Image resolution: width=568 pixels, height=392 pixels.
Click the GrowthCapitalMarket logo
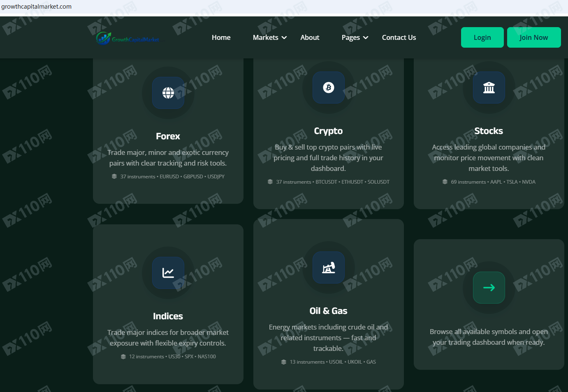(x=128, y=38)
